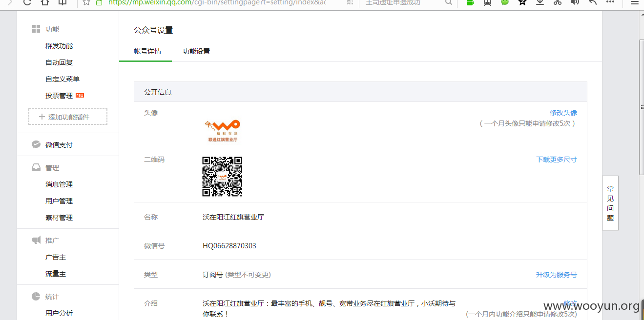The image size is (644, 320).
Task: Open the browser hamburger menu
Action: point(634,2)
